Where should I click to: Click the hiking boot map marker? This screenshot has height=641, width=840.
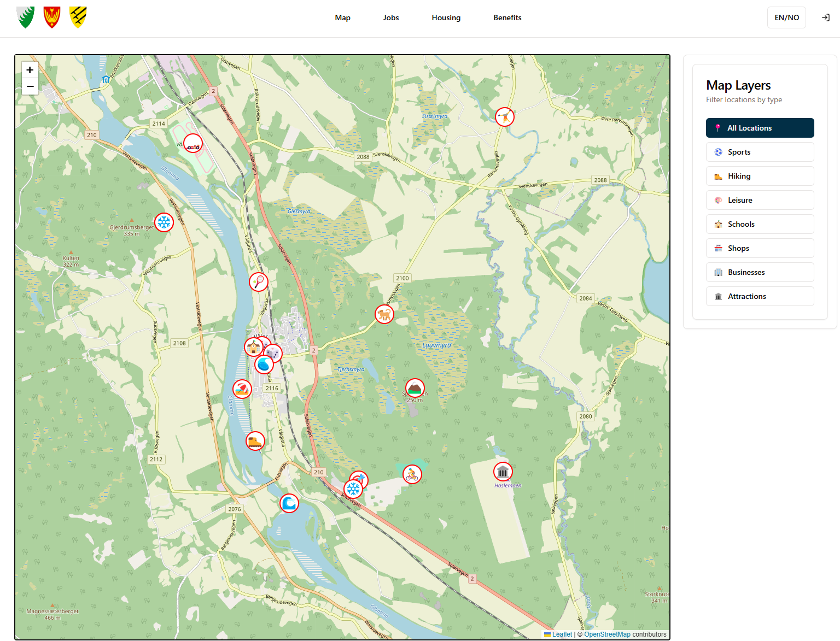(x=255, y=441)
